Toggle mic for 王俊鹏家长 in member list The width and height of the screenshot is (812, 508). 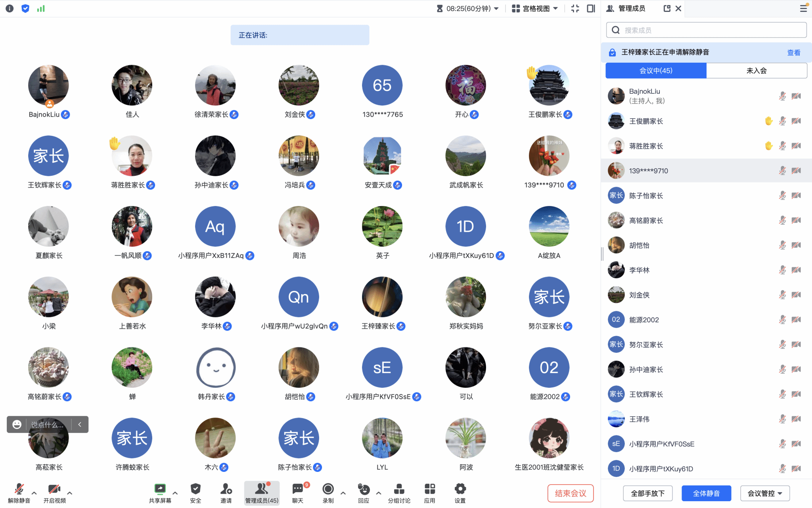point(782,121)
